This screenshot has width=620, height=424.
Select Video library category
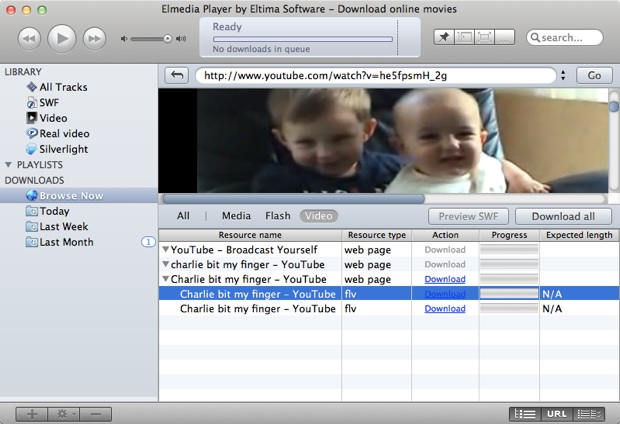tap(46, 118)
